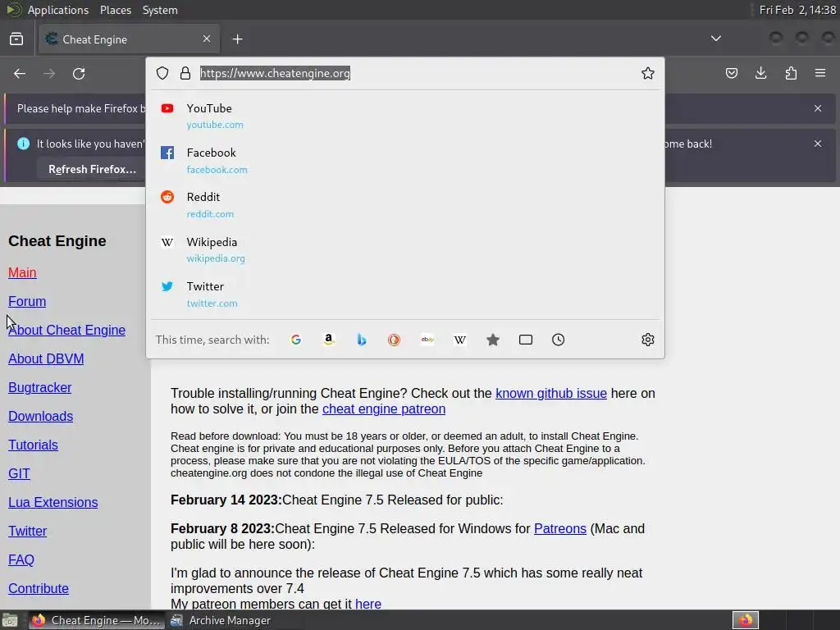Switch to Archive Manager in taskbar
Screen dimensions: 840x630
click(221, 620)
